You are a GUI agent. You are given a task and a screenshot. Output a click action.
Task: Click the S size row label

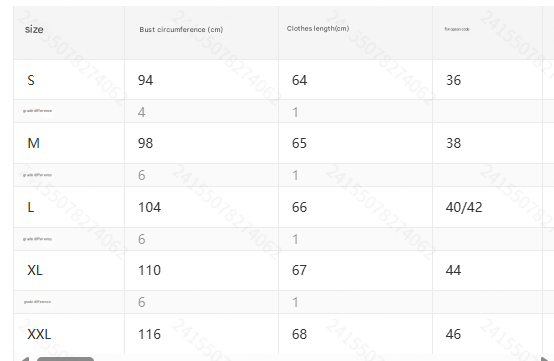[x=31, y=80]
